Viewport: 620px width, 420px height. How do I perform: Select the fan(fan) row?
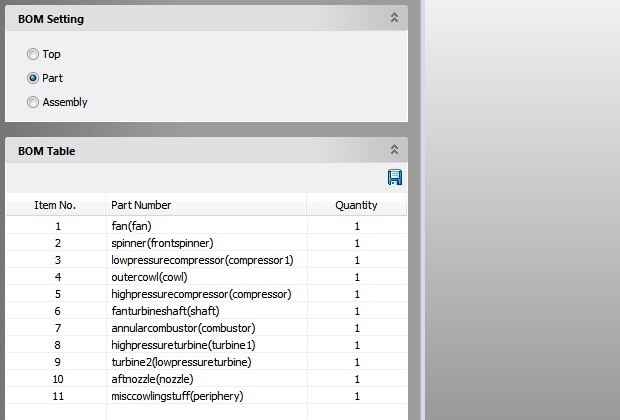pyautogui.click(x=131, y=226)
